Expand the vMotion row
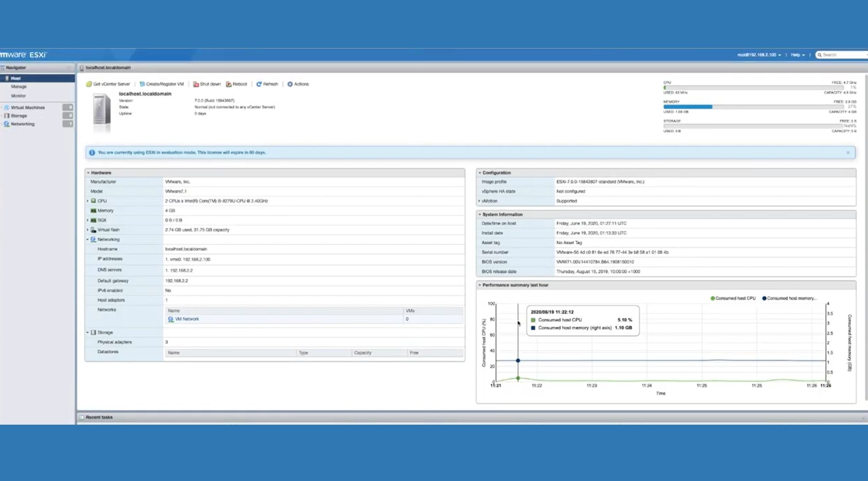Viewport: 868px width, 481px height. point(479,201)
